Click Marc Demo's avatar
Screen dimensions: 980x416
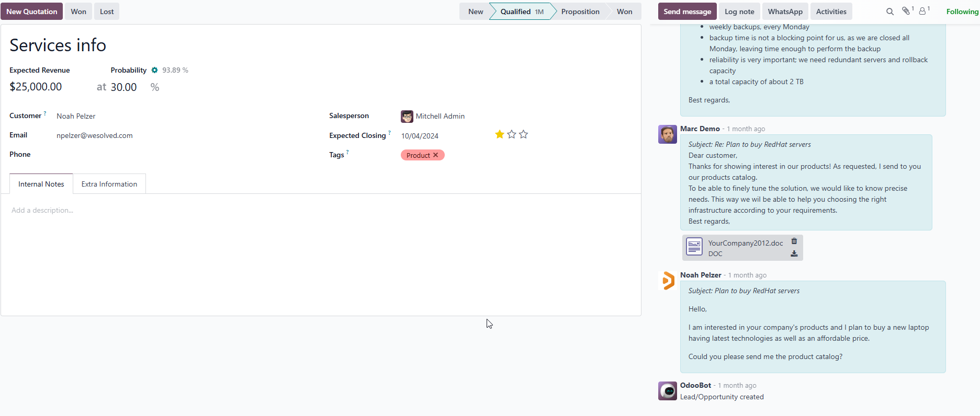[667, 134]
